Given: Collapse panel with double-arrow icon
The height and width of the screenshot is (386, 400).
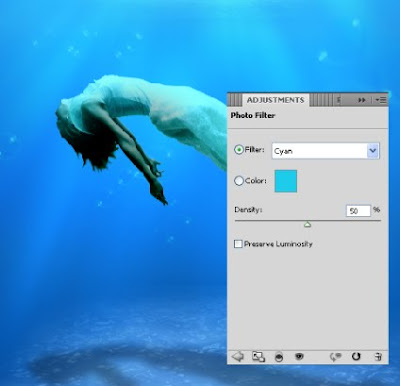Looking at the screenshot, I should point(362,100).
